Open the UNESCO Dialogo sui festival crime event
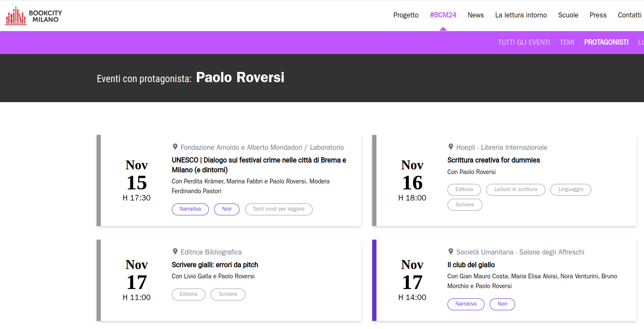The width and height of the screenshot is (644, 329). coord(259,165)
